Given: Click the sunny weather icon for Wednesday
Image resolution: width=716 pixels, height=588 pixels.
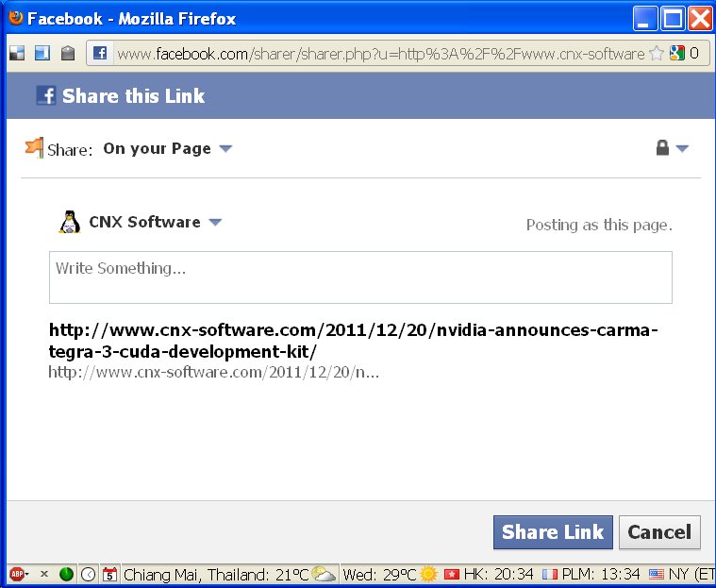Looking at the screenshot, I should click(428, 574).
